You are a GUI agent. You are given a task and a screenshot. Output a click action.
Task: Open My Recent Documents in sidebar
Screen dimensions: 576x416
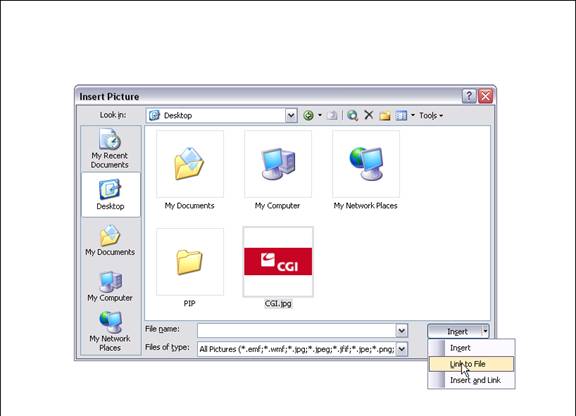click(x=109, y=148)
